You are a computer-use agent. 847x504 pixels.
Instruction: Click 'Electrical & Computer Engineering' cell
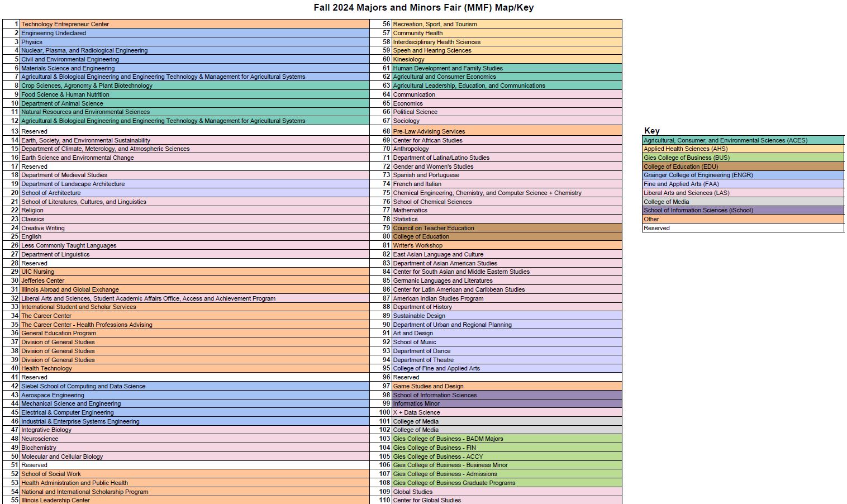click(194, 412)
